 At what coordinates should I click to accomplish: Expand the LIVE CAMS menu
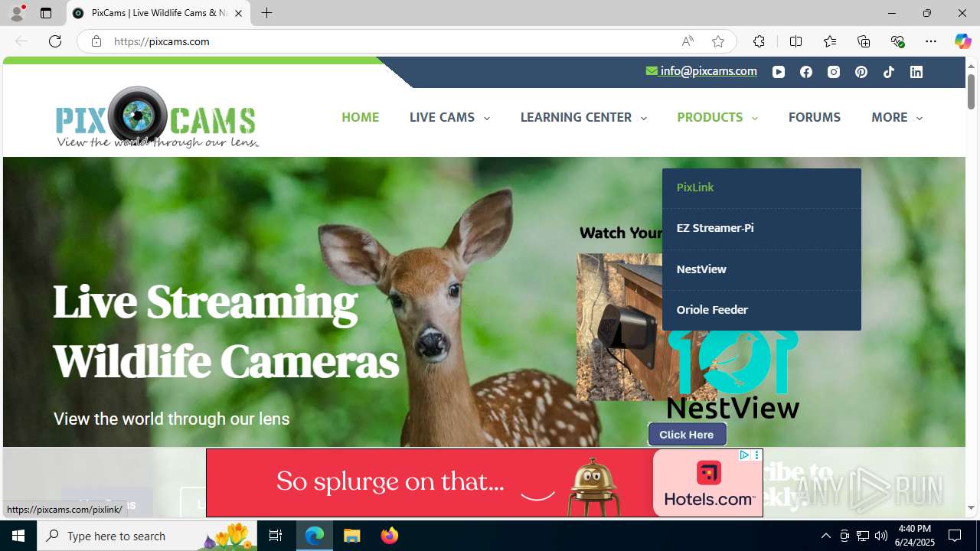[x=449, y=117]
